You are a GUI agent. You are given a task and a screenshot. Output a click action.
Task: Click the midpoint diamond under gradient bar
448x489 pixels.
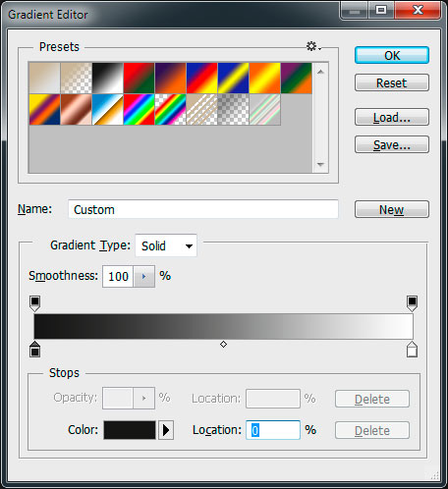223,344
